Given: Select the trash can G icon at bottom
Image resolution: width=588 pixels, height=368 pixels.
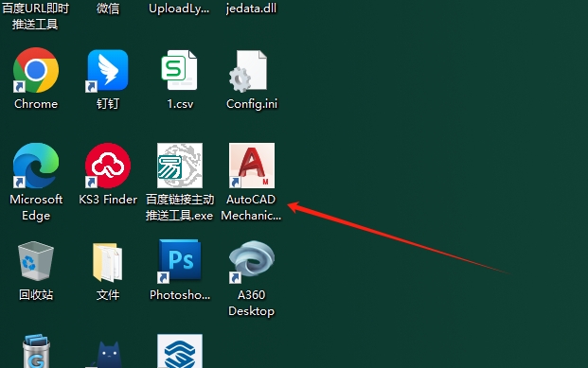Looking at the screenshot, I should pos(36,351).
